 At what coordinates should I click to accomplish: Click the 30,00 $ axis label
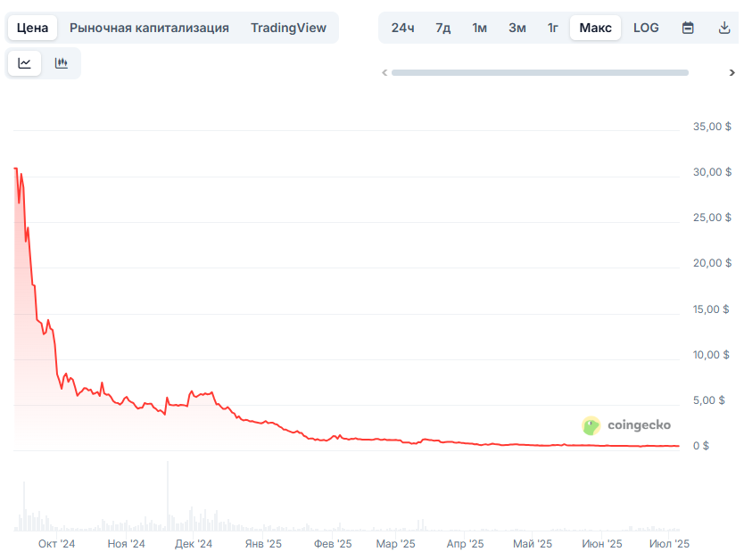712,172
